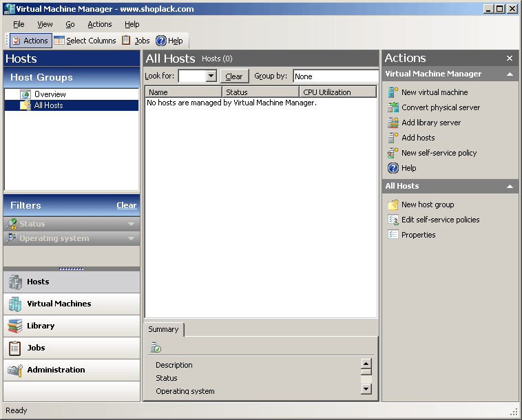Click the Help icon in Actions pane
This screenshot has height=420, width=522.
[x=393, y=168]
